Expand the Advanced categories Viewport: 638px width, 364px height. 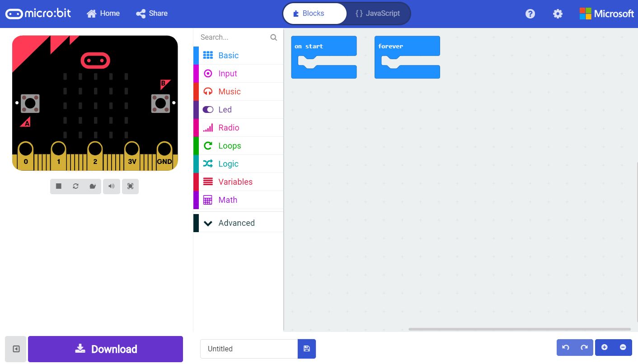coord(238,223)
